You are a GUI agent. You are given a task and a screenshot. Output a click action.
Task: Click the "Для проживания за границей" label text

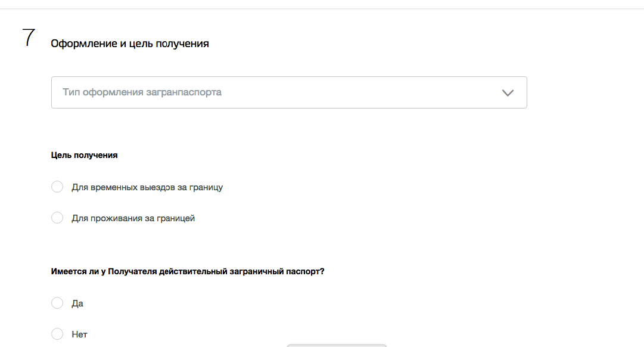(133, 218)
